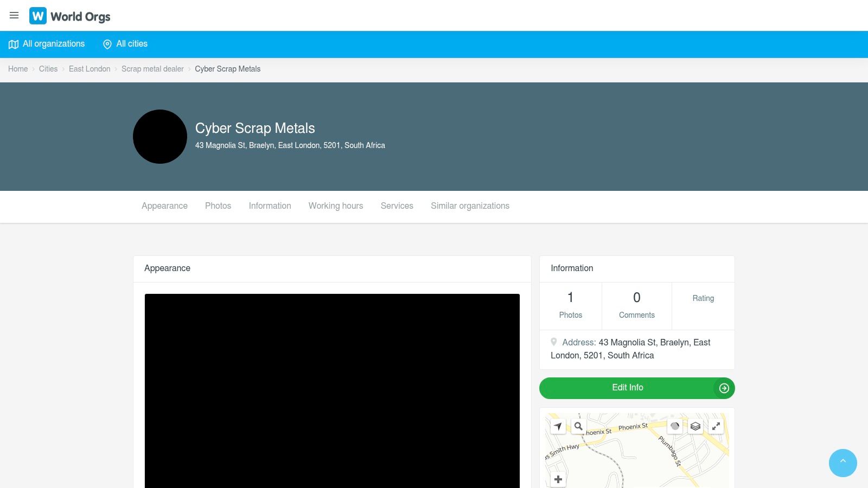868x488 pixels.
Task: Expand the map to fullscreen
Action: (x=716, y=426)
